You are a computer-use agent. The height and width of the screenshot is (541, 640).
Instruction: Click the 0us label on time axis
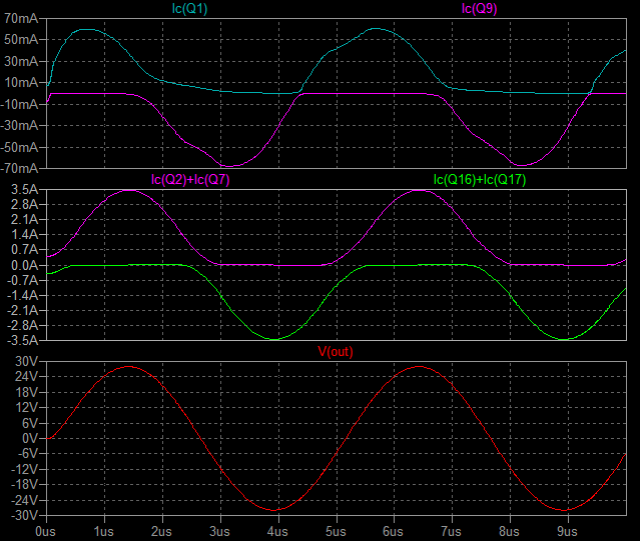(44, 531)
